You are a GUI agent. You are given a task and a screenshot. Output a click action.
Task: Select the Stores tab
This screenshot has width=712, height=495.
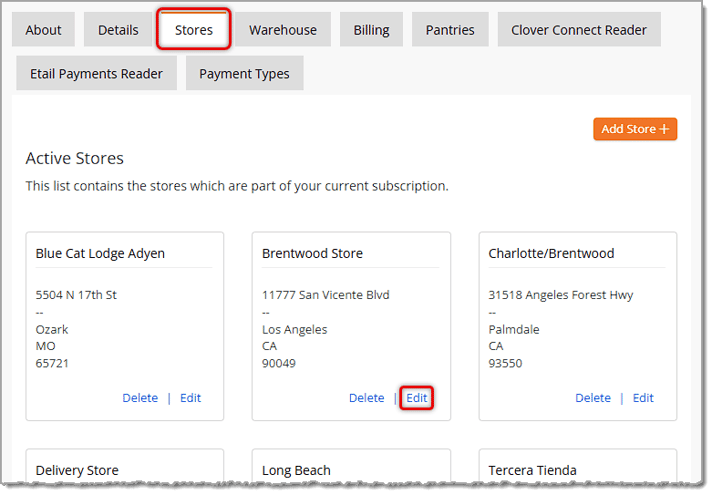(194, 30)
